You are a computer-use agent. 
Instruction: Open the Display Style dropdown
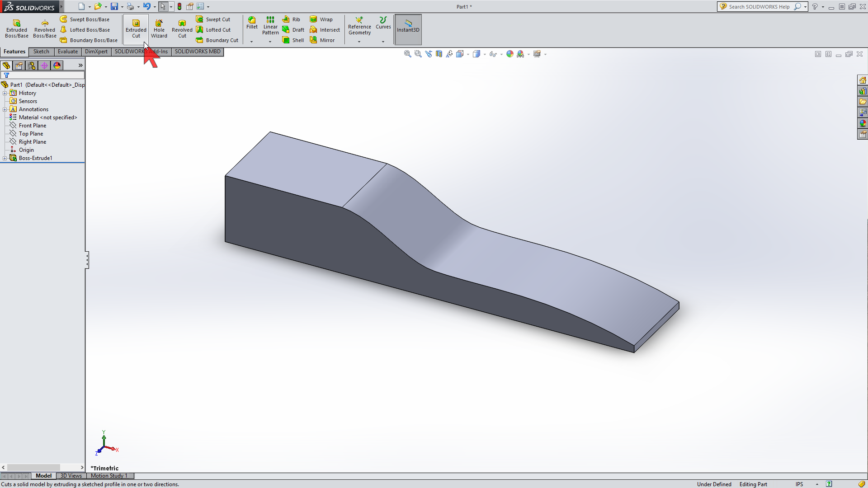[484, 54]
